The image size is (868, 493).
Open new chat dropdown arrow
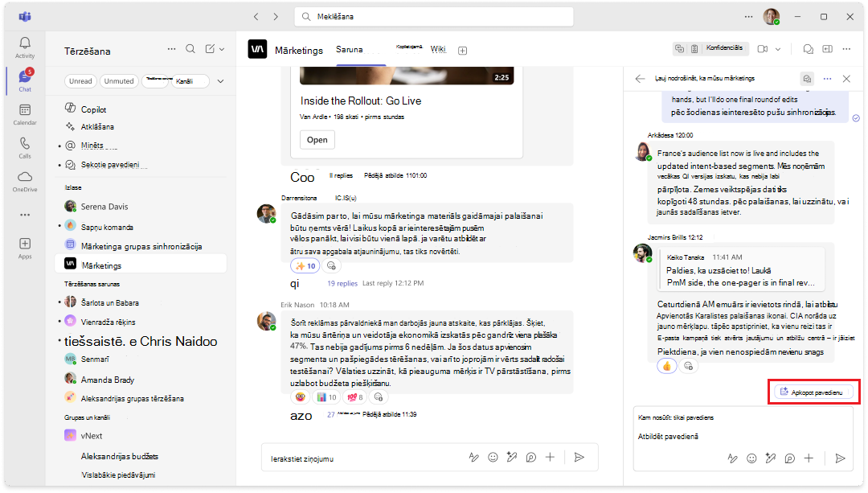click(x=222, y=49)
